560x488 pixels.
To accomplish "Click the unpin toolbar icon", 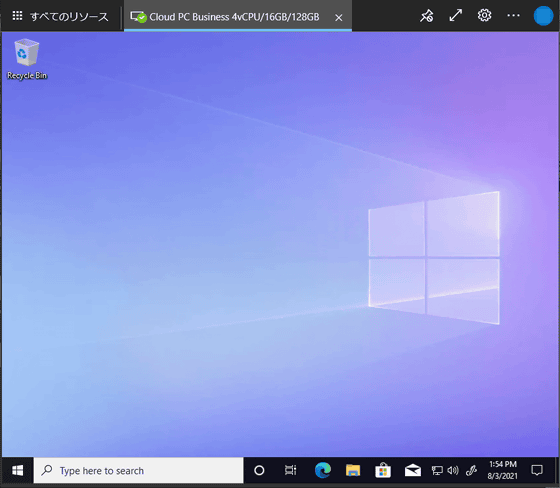I will tap(426, 16).
